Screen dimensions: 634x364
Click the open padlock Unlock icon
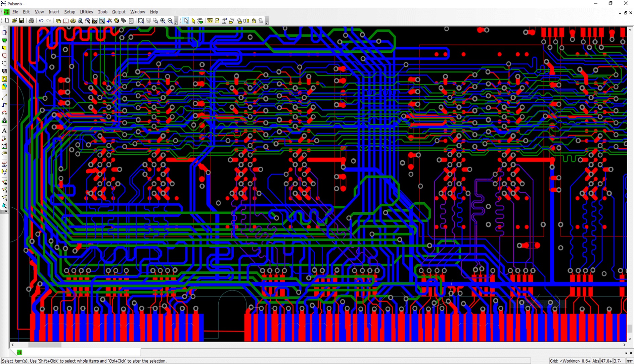point(261,21)
